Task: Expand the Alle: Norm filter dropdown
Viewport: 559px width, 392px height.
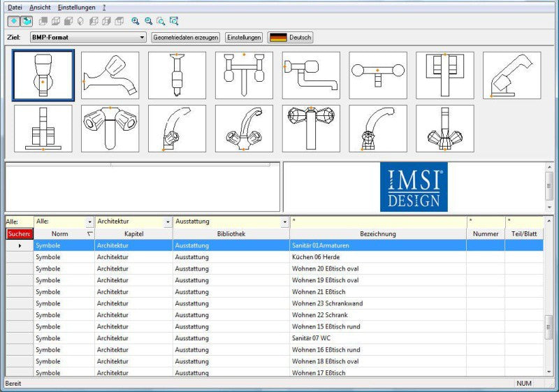Action: [89, 222]
